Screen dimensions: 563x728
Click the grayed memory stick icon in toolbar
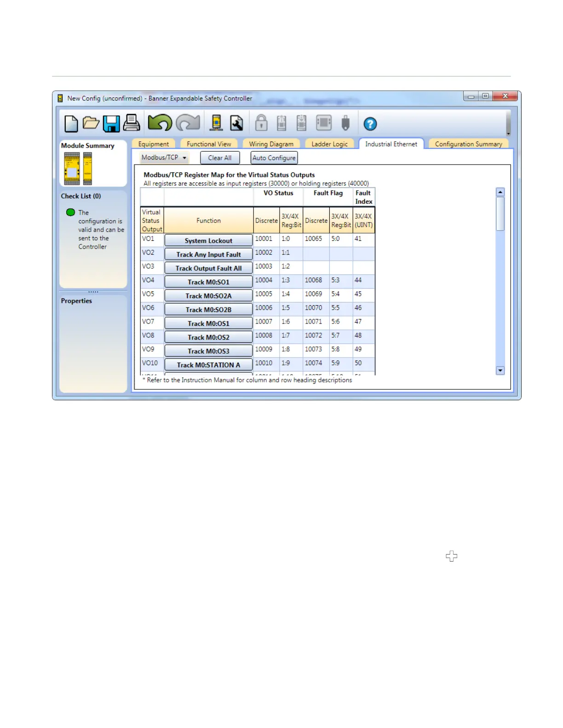pos(345,123)
